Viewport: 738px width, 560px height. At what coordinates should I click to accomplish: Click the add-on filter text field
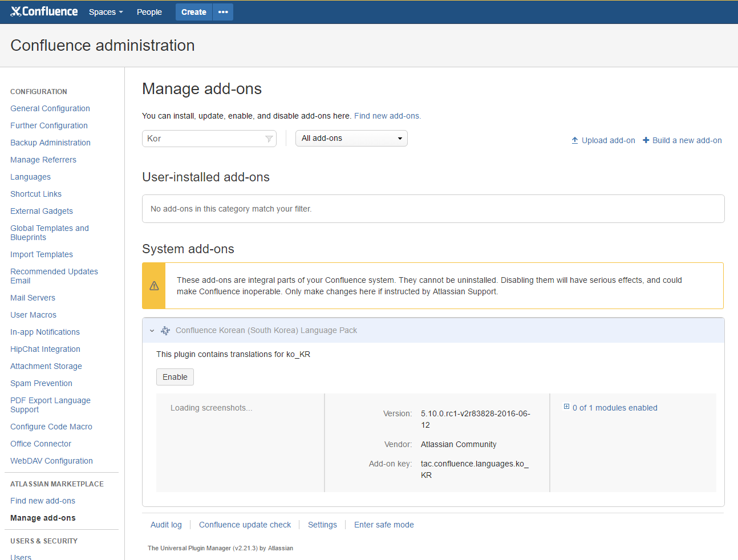point(202,139)
